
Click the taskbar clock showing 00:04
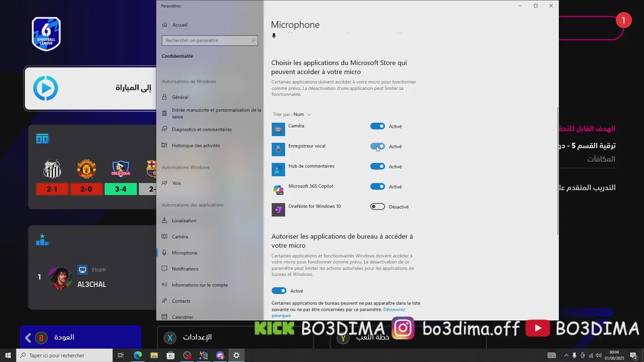[615, 355]
